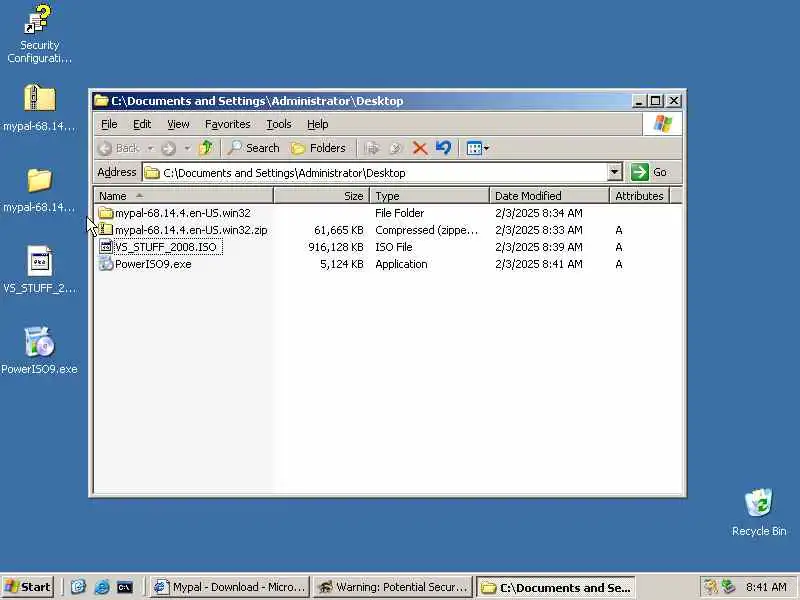The image size is (800, 600).
Task: Click the Back navigation button
Action: [x=119, y=148]
